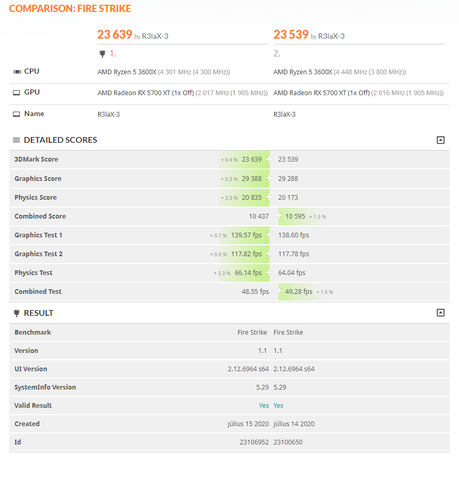Click the GPU monitor icon
459x480 pixels.
click(x=16, y=93)
